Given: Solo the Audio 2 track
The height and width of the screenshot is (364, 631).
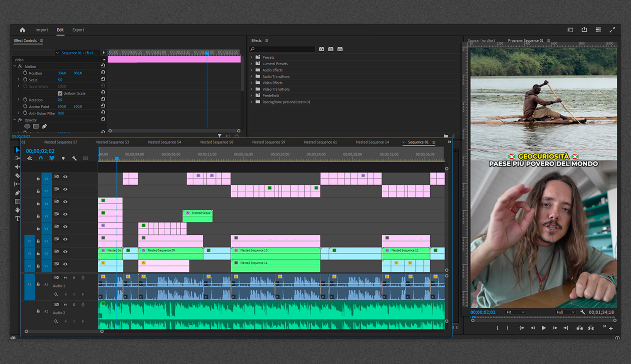Looking at the screenshot, I should [74, 305].
